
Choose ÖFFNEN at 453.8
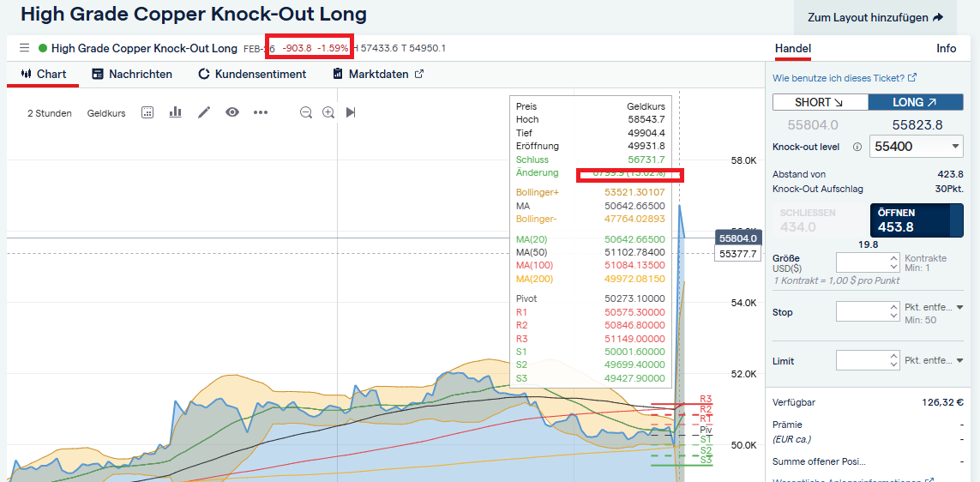click(917, 220)
